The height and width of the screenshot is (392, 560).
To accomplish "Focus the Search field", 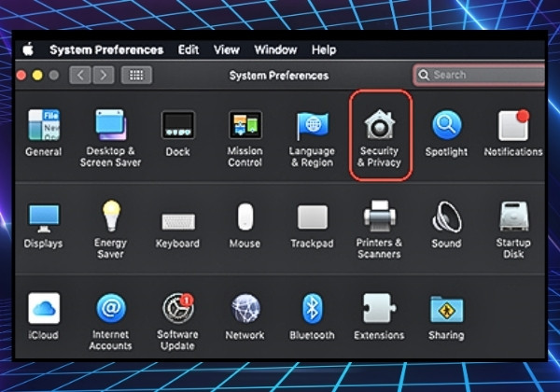I will pos(480,75).
